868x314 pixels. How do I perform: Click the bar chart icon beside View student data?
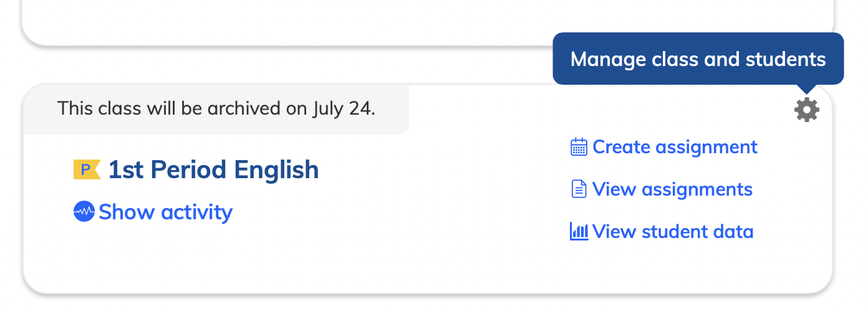click(579, 232)
